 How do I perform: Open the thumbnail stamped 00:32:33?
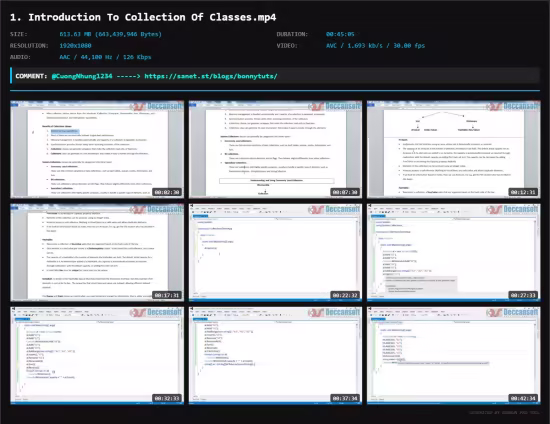(97, 356)
